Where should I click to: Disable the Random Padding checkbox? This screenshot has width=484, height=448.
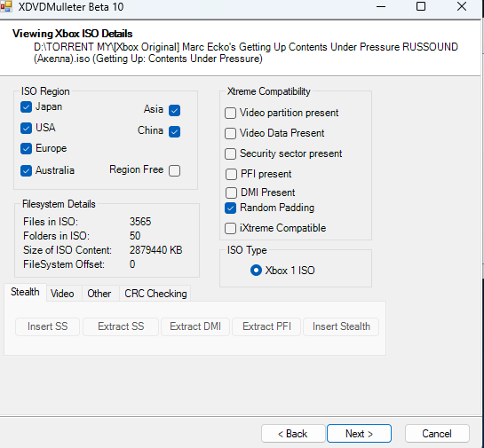230,208
